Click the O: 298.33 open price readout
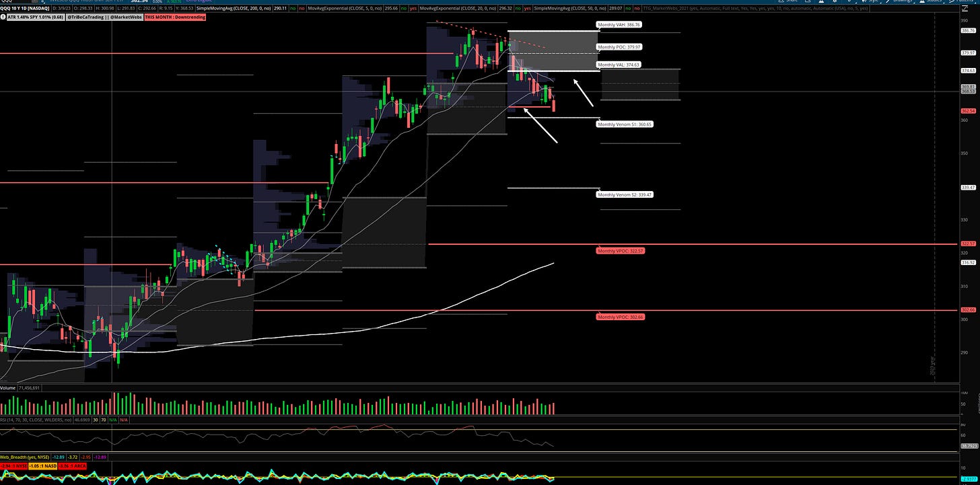This screenshot has height=485, width=980. coord(83,8)
